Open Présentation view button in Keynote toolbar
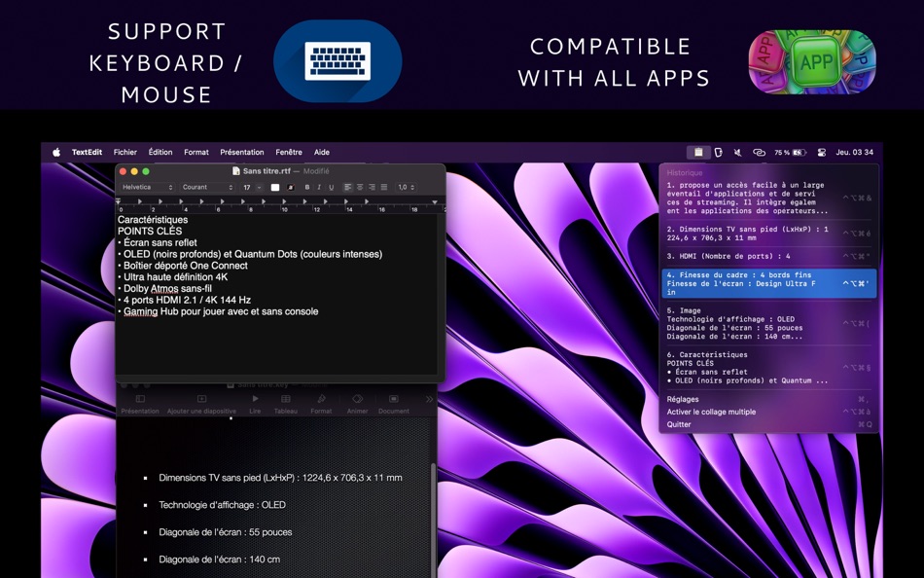924x578 pixels. [140, 404]
